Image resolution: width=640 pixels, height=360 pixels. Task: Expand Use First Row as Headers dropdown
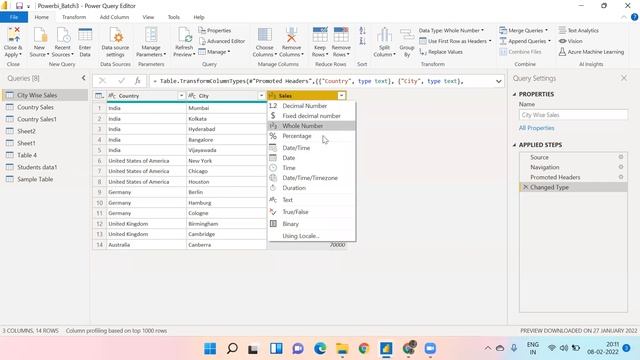tap(490, 41)
